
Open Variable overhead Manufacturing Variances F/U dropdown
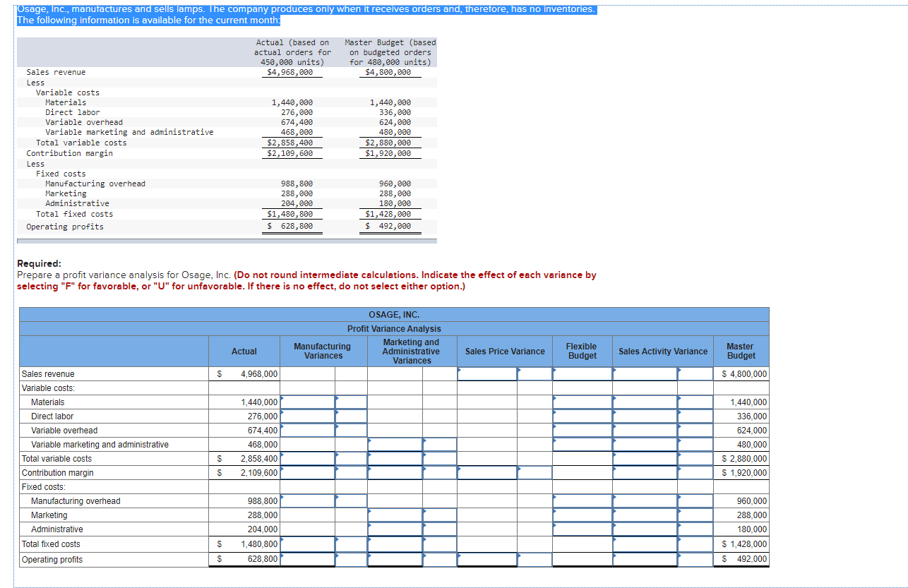click(x=351, y=431)
